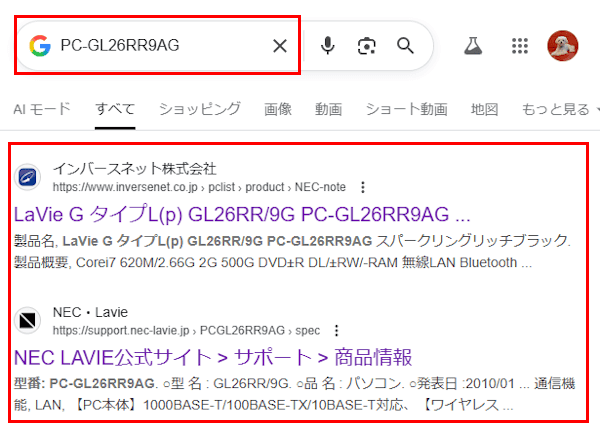This screenshot has height=434, width=600.
Task: Click the インバースネット株式会社 site name
Action: point(134,169)
